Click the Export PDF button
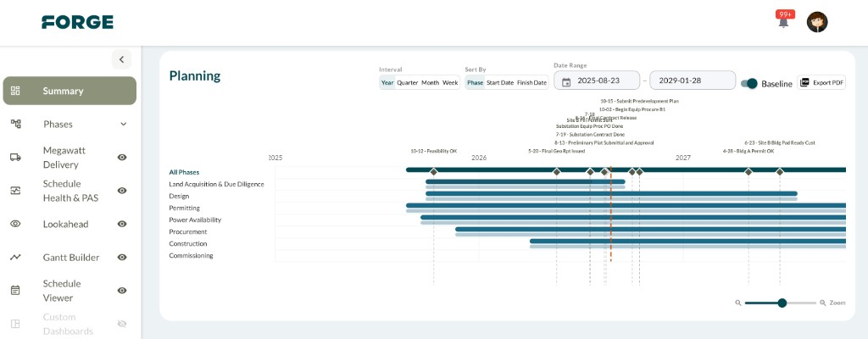The height and width of the screenshot is (339, 868). point(821,82)
